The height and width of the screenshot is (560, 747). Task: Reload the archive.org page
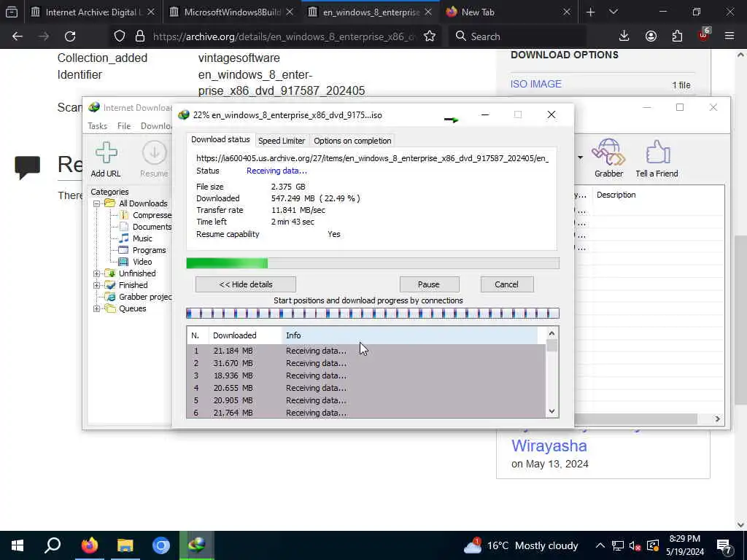[x=70, y=36]
